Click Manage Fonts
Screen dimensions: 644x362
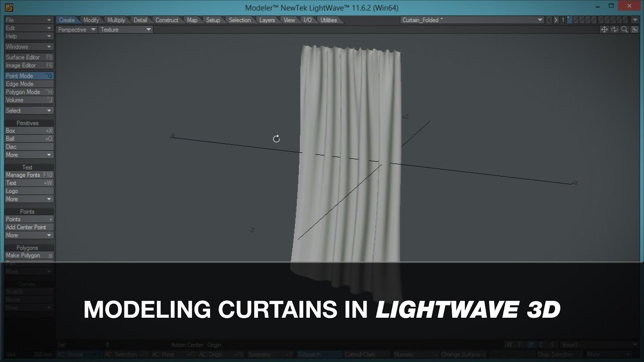(29, 175)
